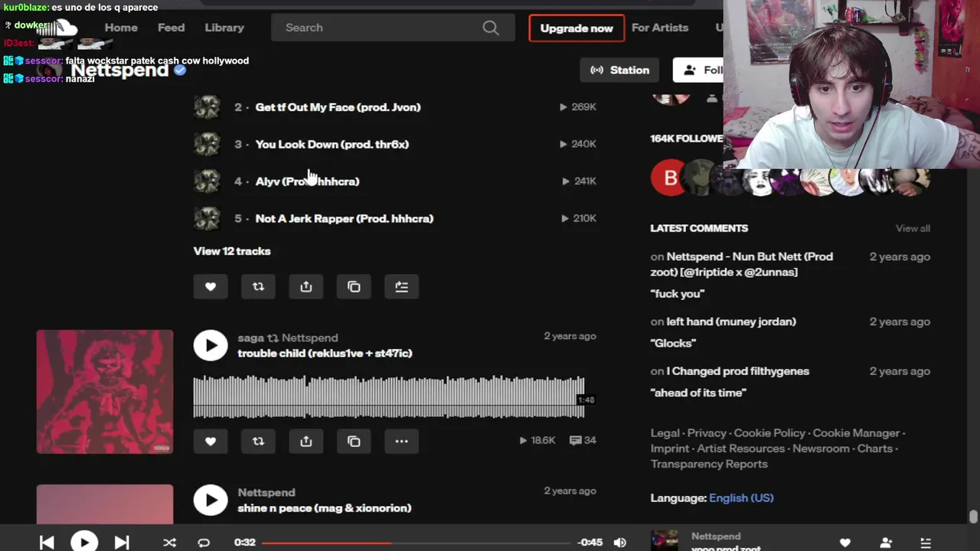Open Transparency Reports link

pos(709,464)
